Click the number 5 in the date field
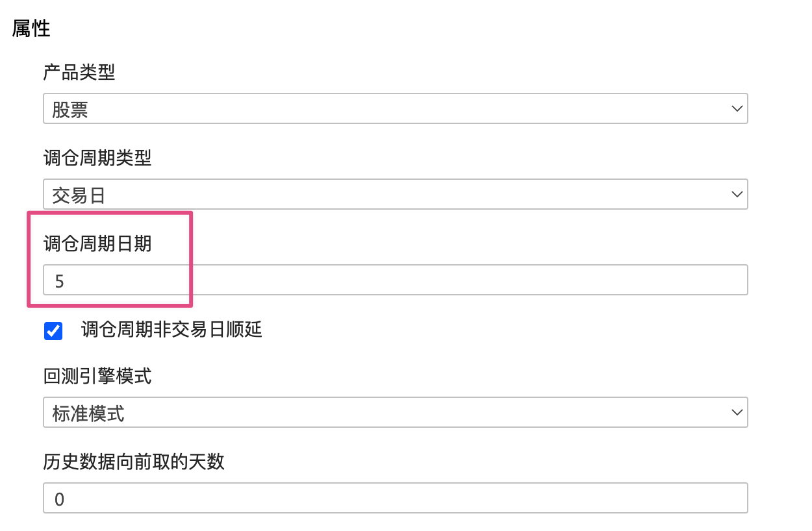812x531 pixels. tap(60, 281)
